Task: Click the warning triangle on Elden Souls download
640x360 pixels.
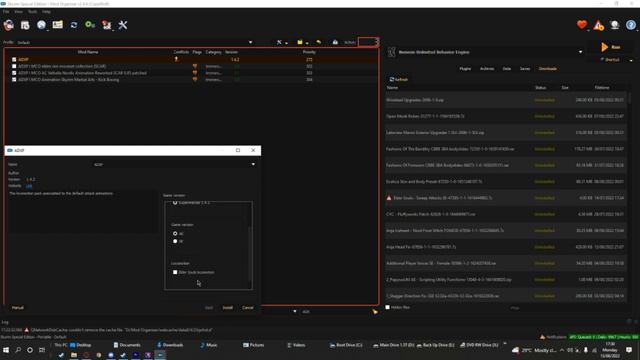Action: tap(389, 198)
